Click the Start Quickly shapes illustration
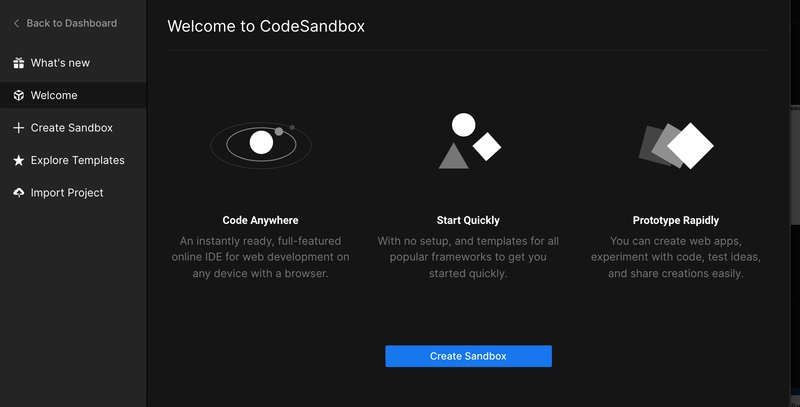Screen dimensions: 800x407 coord(469,141)
